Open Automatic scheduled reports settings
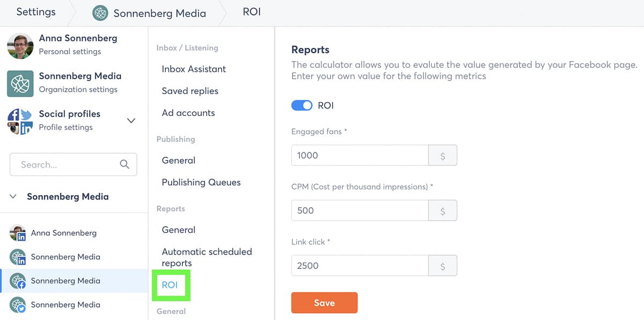The image size is (644, 320). (x=207, y=257)
